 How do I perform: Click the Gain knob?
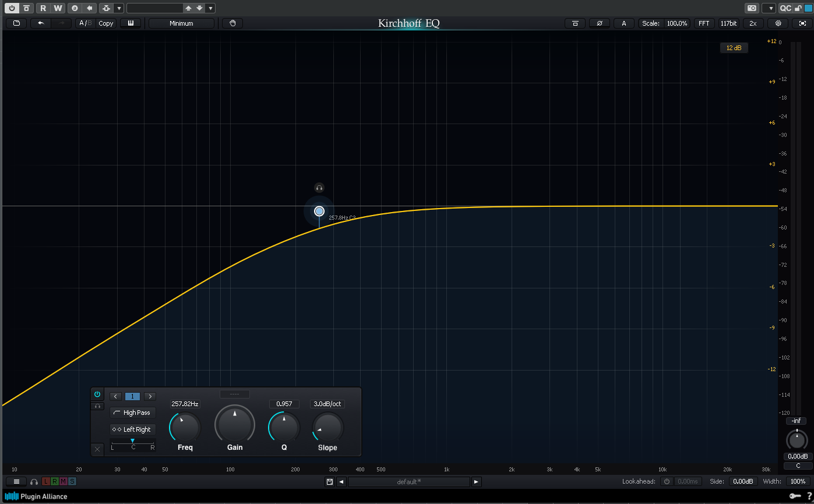tap(235, 424)
